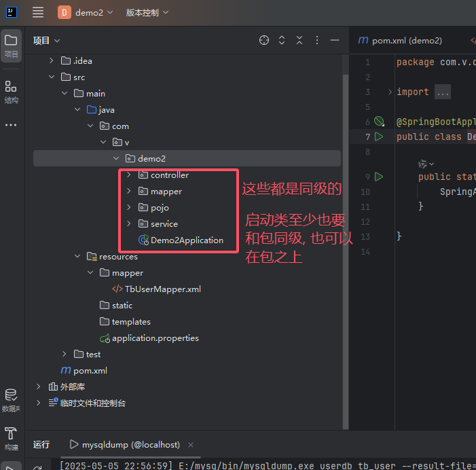Click the TbUserMapper.xml file icon
476x470 pixels.
[117, 289]
